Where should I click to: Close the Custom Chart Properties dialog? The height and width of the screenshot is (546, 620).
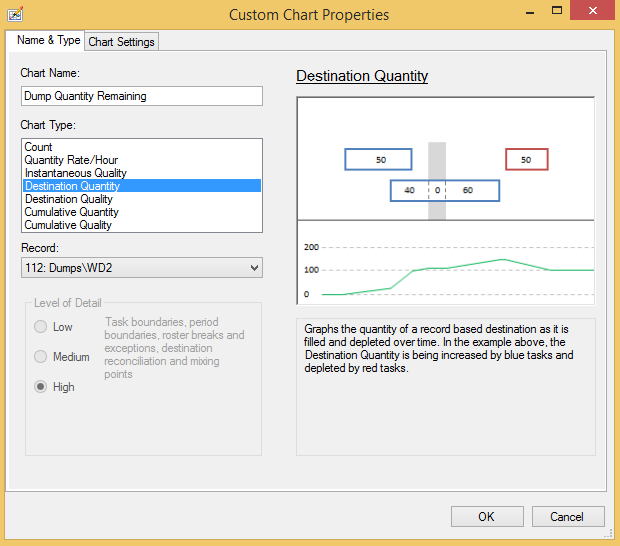(x=593, y=10)
